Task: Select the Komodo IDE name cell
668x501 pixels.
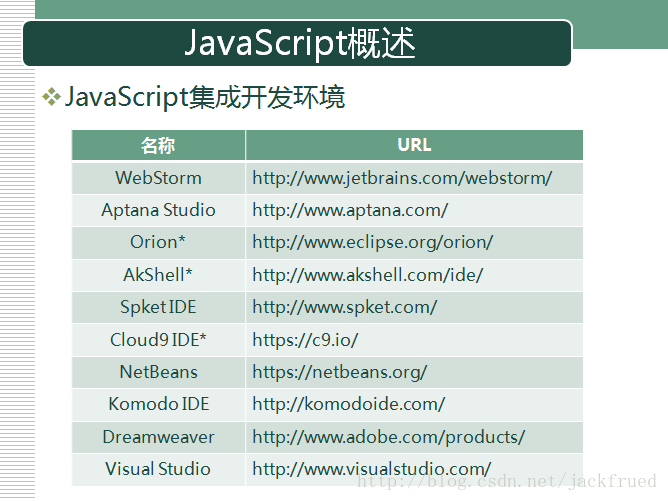Action: 158,404
